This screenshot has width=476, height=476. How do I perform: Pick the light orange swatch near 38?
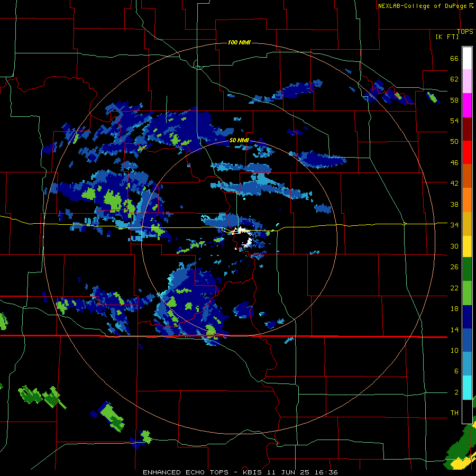click(467, 200)
